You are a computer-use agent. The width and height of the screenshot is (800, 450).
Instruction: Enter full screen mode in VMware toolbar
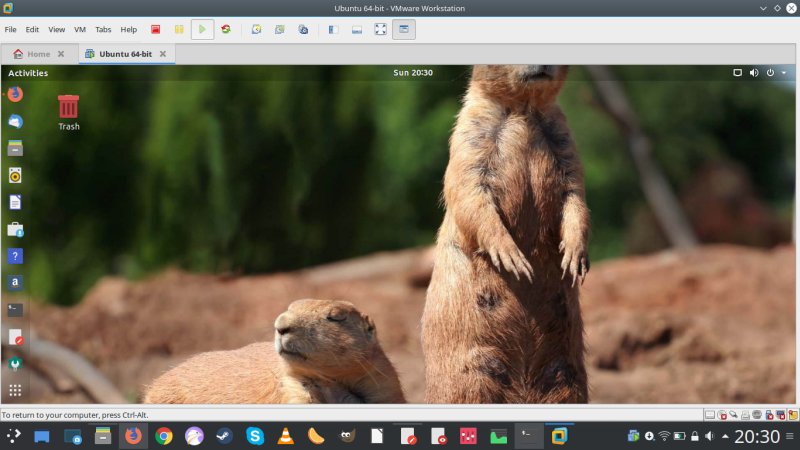(380, 29)
